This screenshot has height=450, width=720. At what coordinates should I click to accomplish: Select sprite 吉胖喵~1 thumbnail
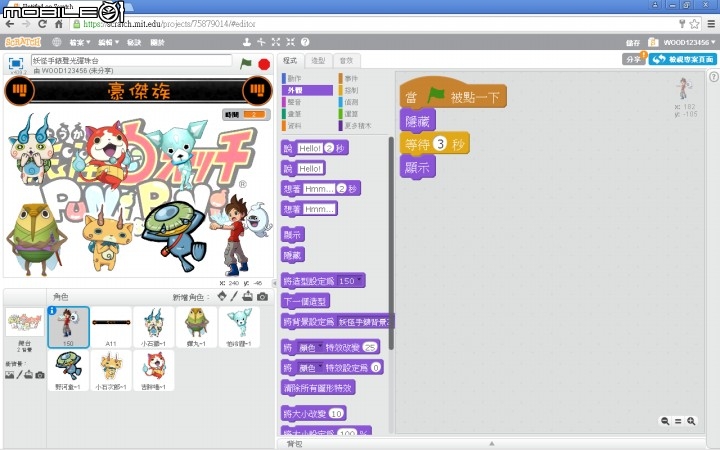click(x=153, y=371)
